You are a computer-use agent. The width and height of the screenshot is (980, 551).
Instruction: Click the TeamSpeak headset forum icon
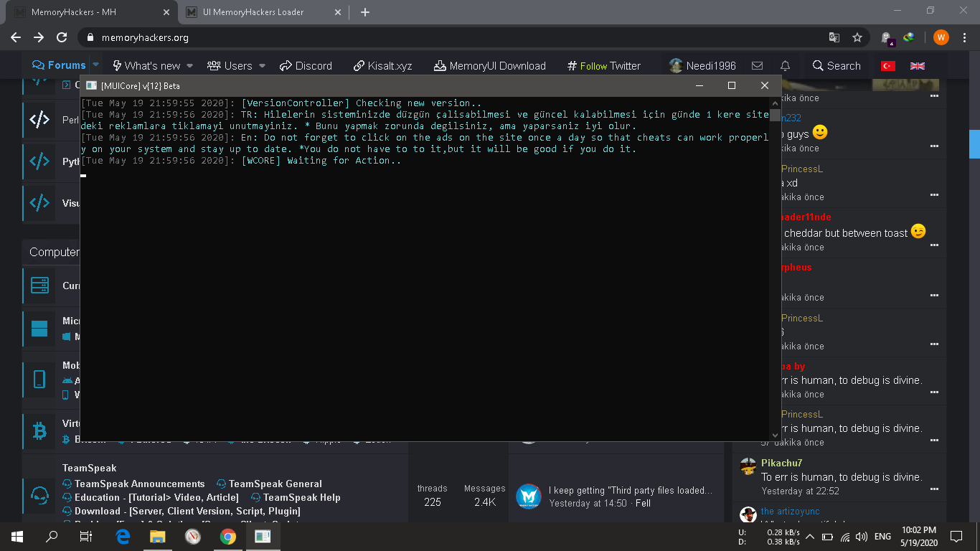click(39, 495)
